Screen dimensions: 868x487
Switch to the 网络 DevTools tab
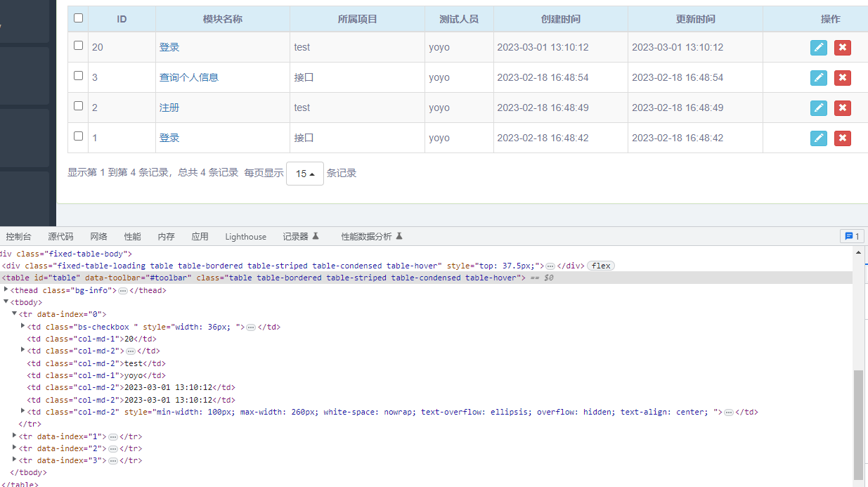(x=98, y=236)
